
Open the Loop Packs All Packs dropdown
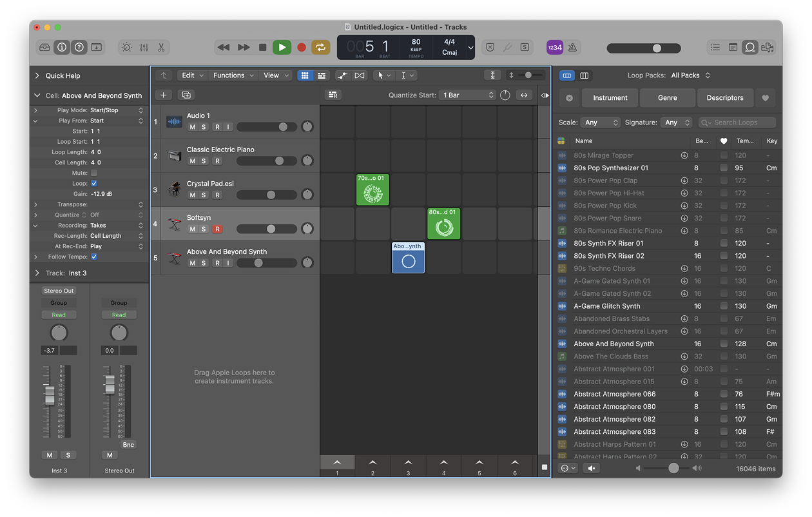click(x=690, y=75)
